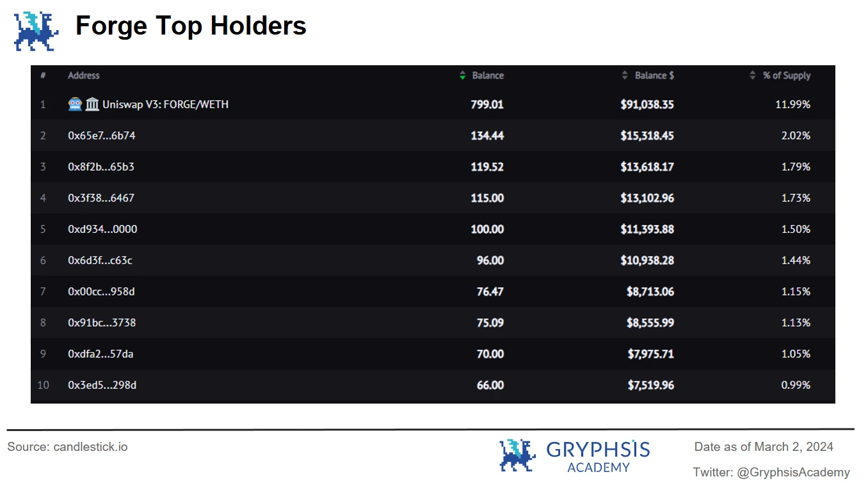Open address 0x3ed5...298d
868x488 pixels.
(102, 385)
